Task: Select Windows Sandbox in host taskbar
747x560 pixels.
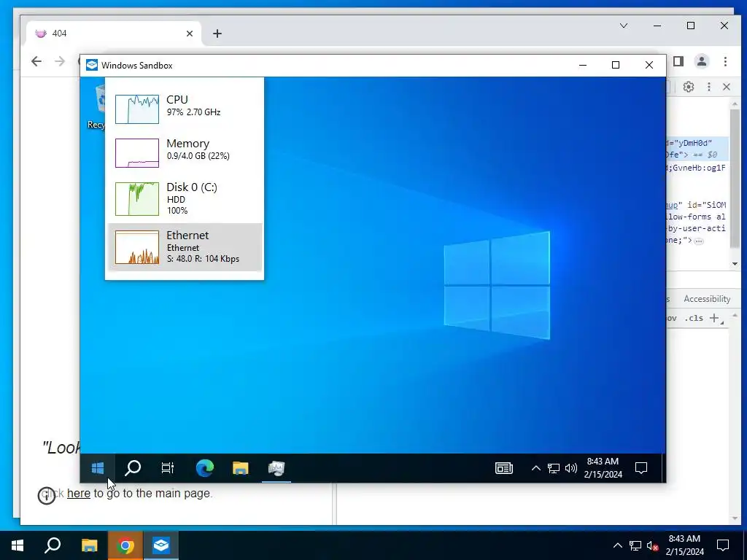Action: coord(161,545)
